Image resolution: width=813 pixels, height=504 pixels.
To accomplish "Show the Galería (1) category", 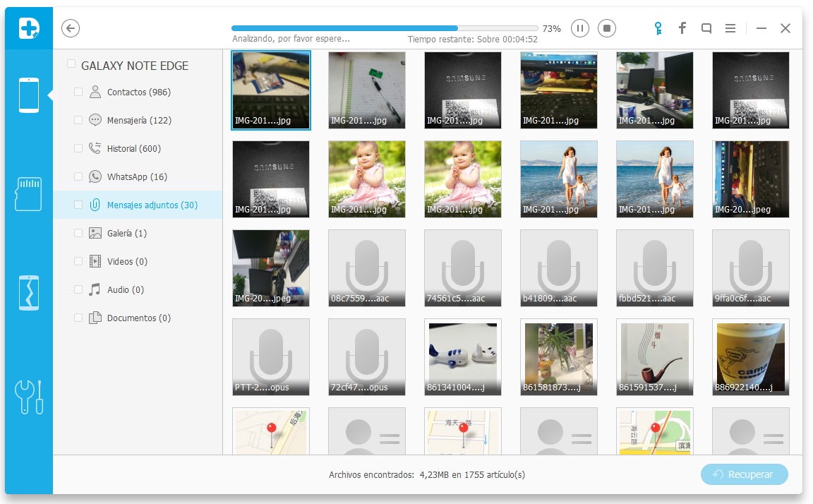I will (126, 234).
